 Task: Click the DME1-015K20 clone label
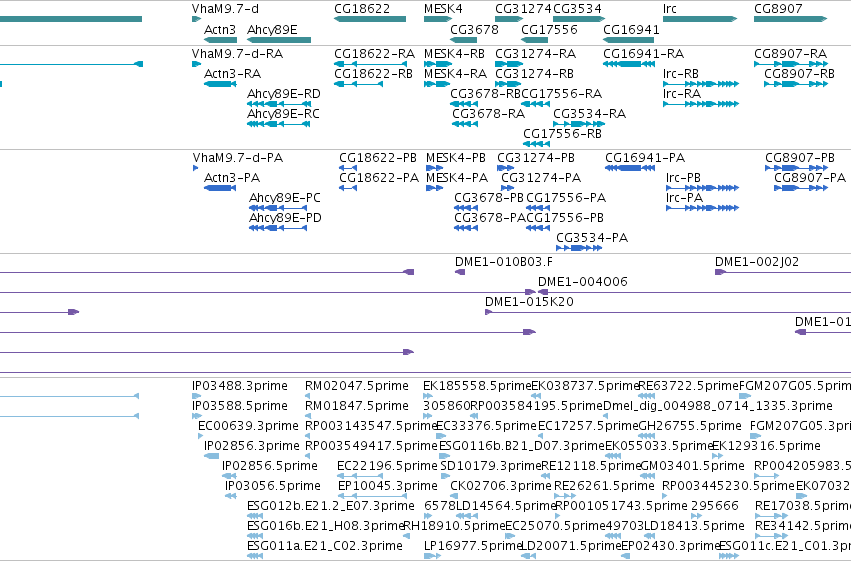click(x=529, y=302)
